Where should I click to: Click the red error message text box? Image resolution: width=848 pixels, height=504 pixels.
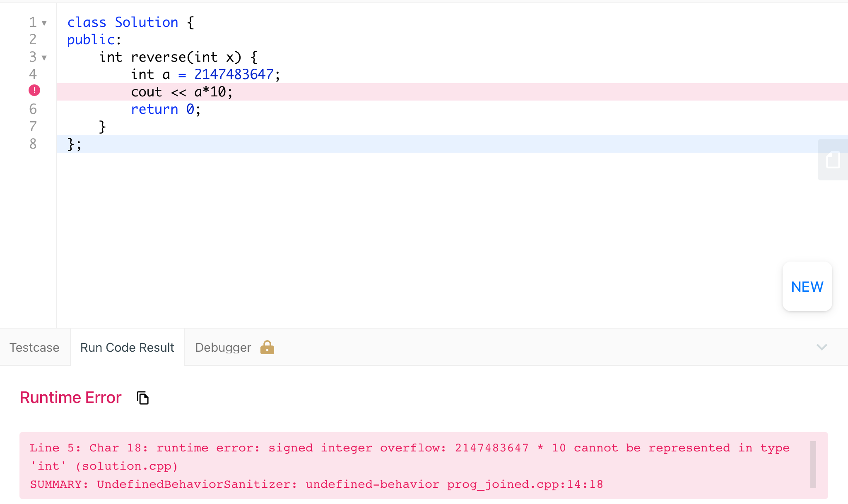[414, 466]
